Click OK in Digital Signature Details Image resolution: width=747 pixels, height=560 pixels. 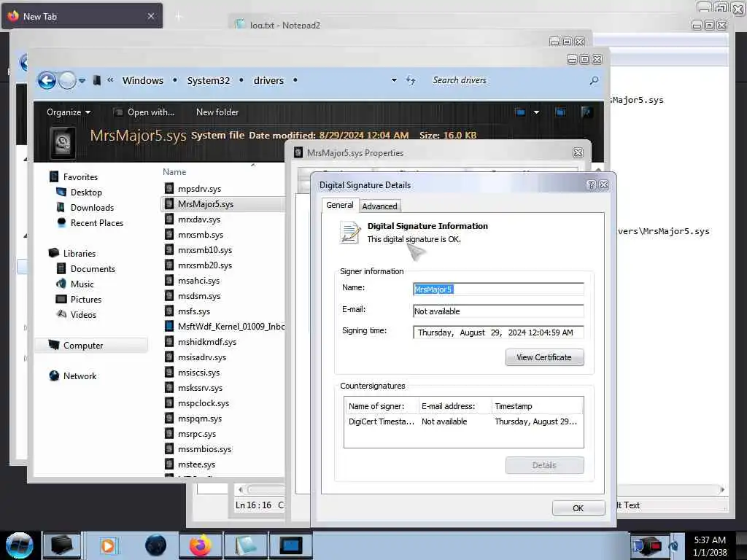pos(578,508)
